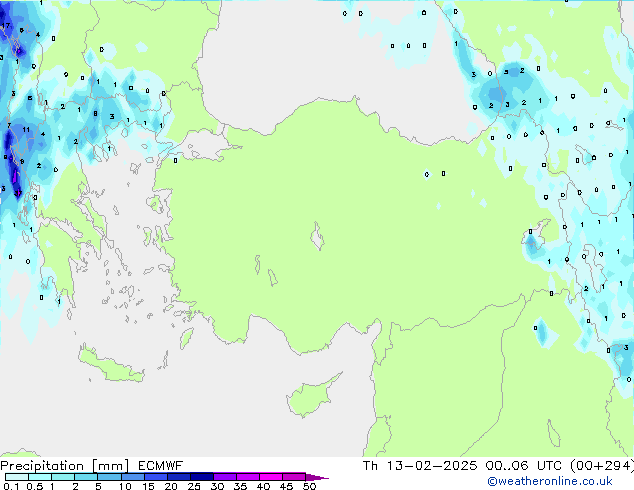
Task: Click the purple 30 to 35 legend swatch
Action: click(x=228, y=477)
